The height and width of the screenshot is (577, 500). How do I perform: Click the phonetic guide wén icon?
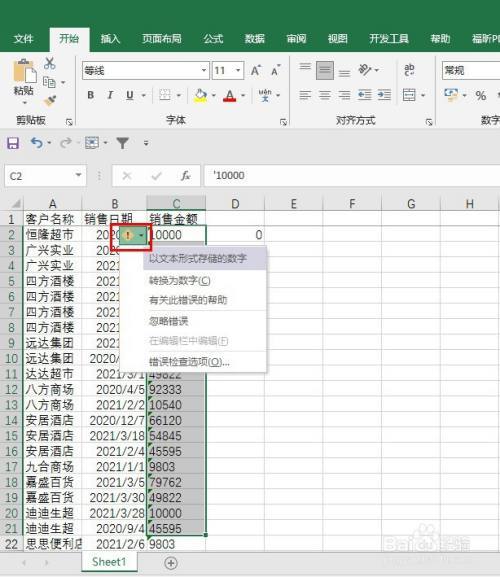coord(265,95)
